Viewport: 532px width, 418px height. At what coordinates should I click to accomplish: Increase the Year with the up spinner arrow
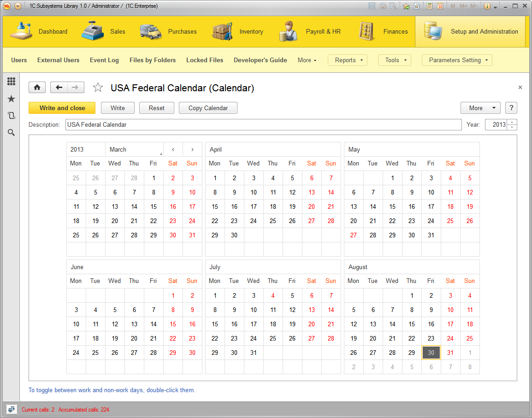(x=512, y=122)
